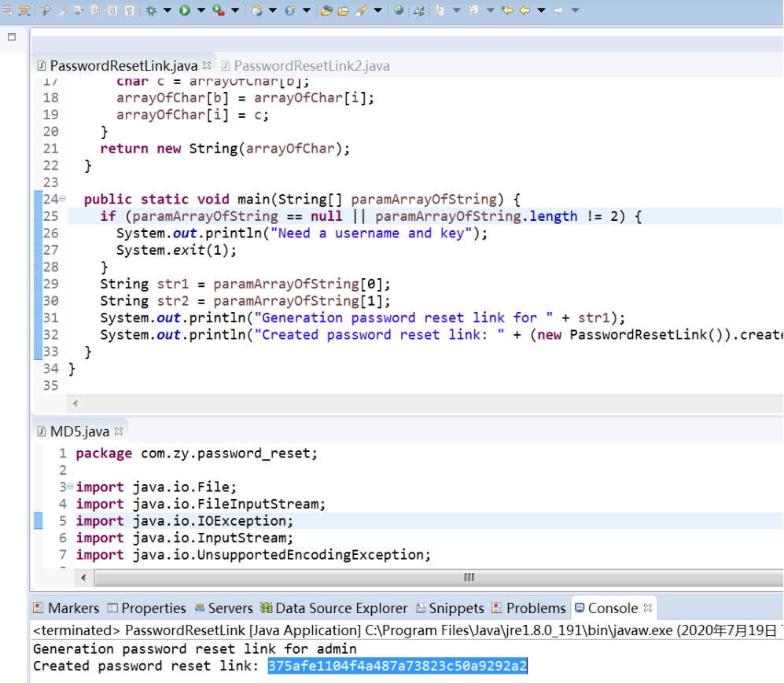Click the green Run button
This screenshot has height=683, width=784.
[x=185, y=10]
